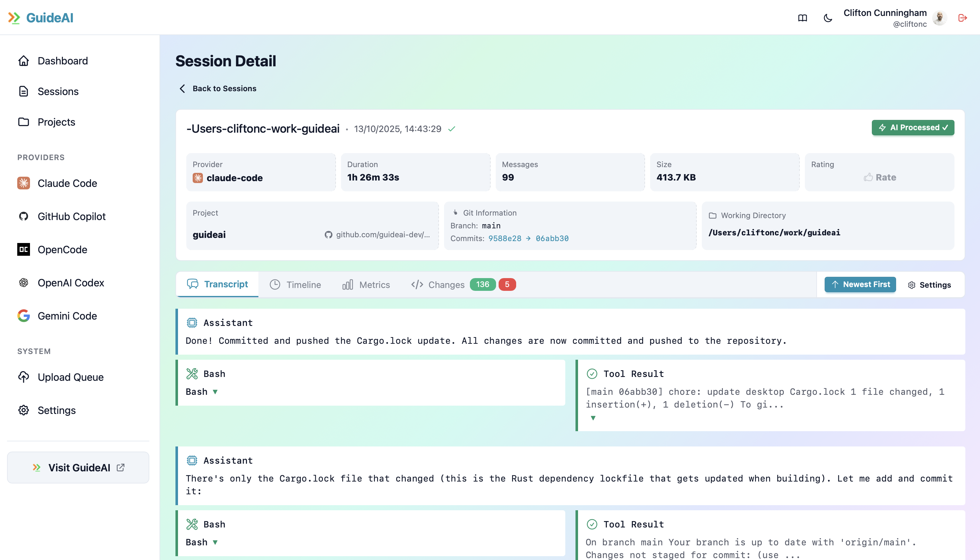Open the Upload Queue page
This screenshot has height=560, width=980.
click(71, 377)
